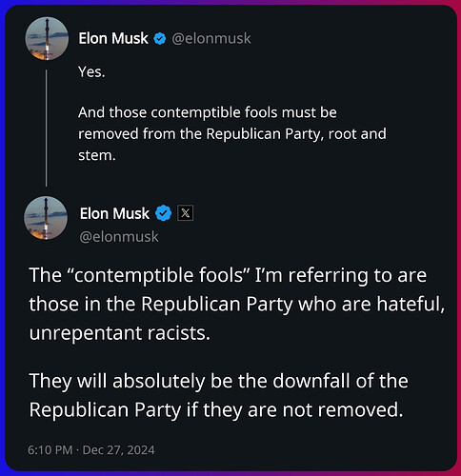The height and width of the screenshot is (476, 461).
Task: Open the @elonmusk handle under lower name
Action: point(119,237)
